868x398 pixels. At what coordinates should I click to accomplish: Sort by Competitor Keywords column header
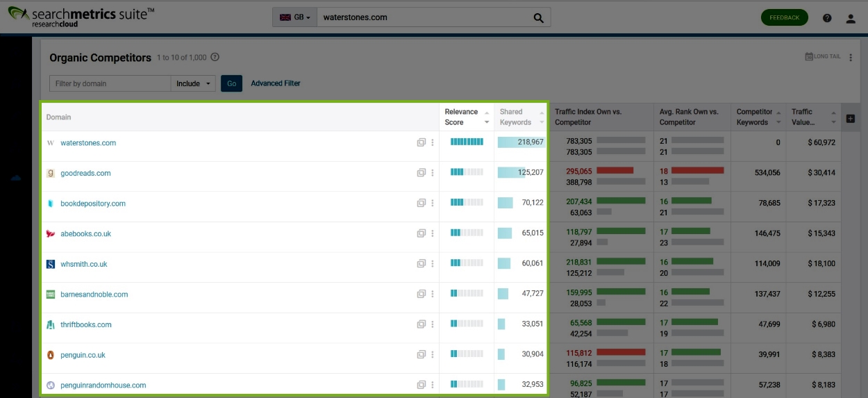(754, 117)
